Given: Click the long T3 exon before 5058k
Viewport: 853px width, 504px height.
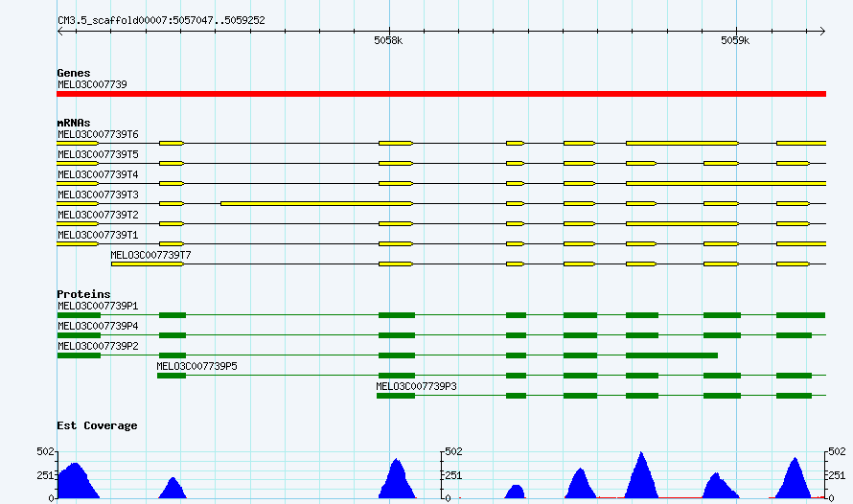Looking at the screenshot, I should 316,204.
